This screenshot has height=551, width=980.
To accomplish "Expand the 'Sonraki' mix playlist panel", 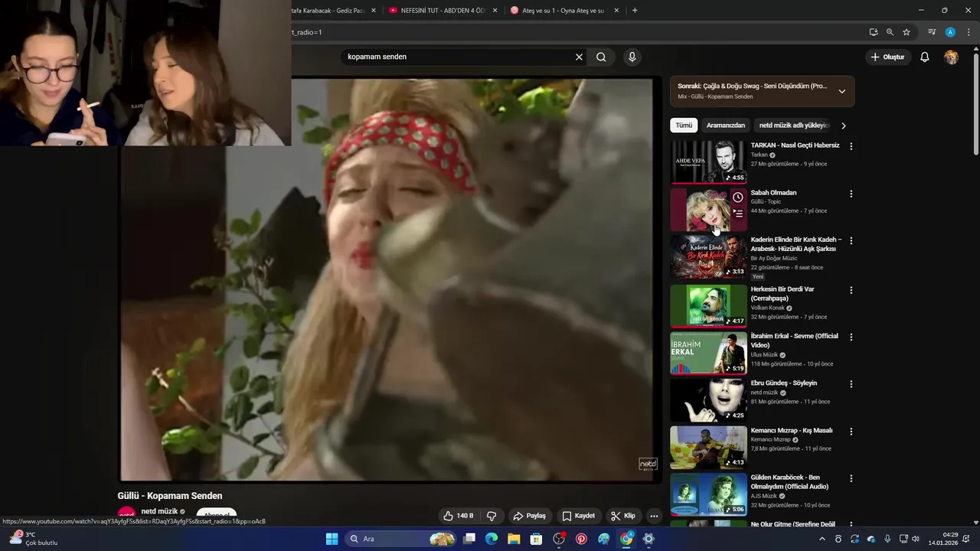I will pos(842,91).
